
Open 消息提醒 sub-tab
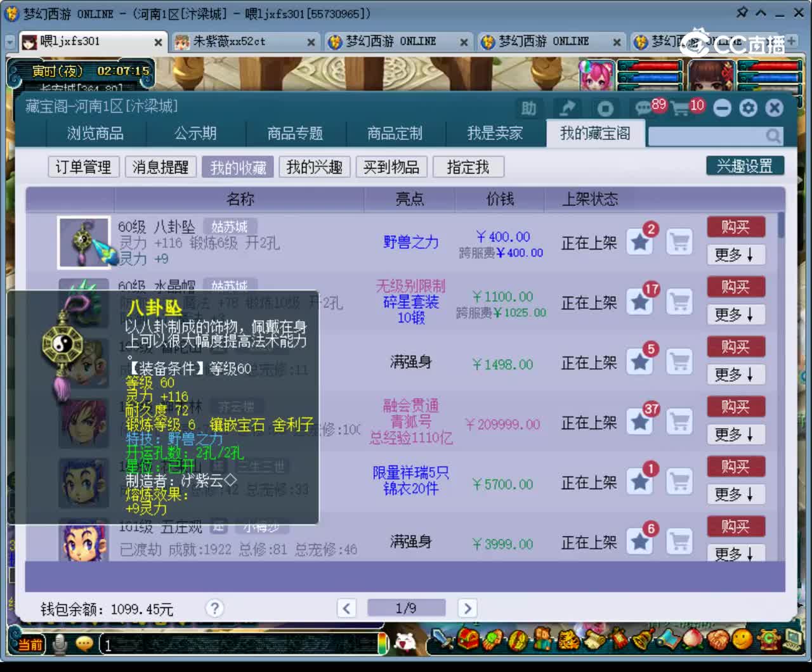[160, 167]
